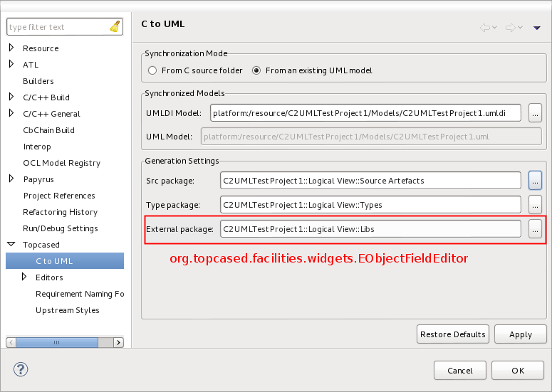Select the C/C++ Build label

[x=46, y=97]
